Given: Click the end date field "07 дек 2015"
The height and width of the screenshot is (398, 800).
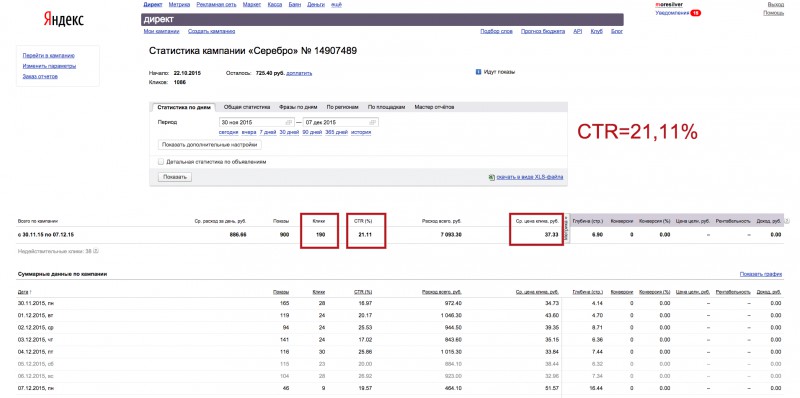Looking at the screenshot, I should 341,122.
